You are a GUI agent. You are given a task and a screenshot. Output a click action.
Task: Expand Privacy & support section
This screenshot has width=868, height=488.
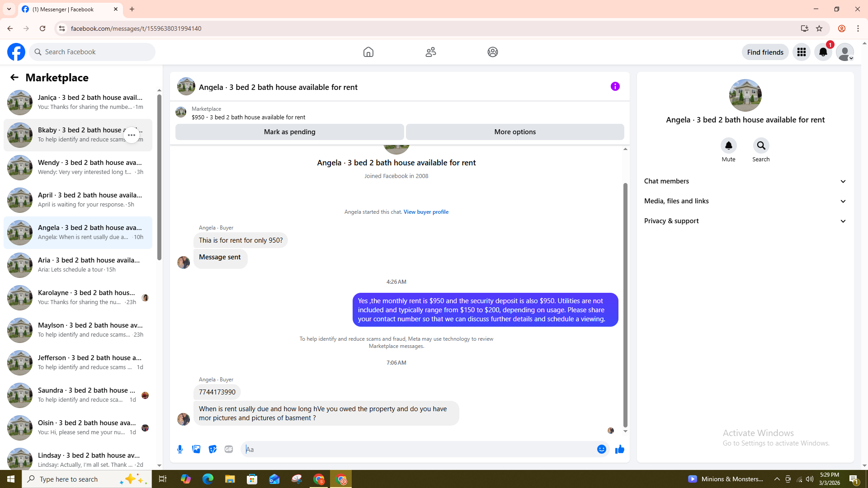(x=745, y=221)
